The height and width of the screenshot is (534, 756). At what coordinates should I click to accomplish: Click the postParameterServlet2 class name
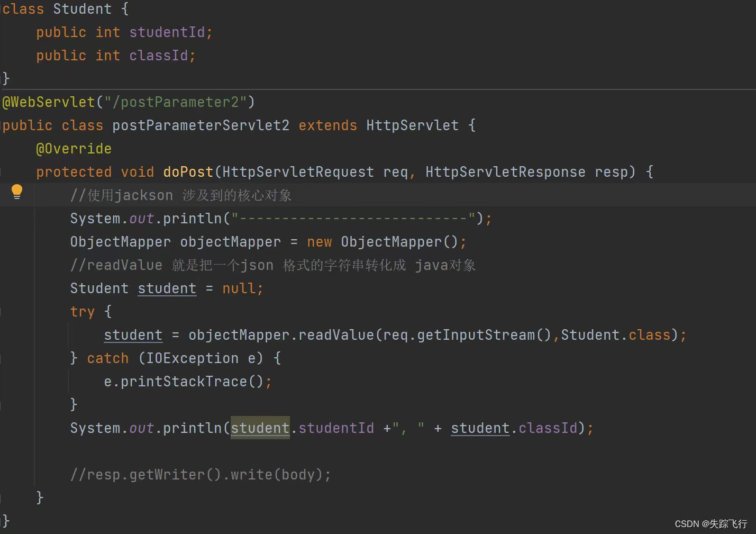click(201, 125)
